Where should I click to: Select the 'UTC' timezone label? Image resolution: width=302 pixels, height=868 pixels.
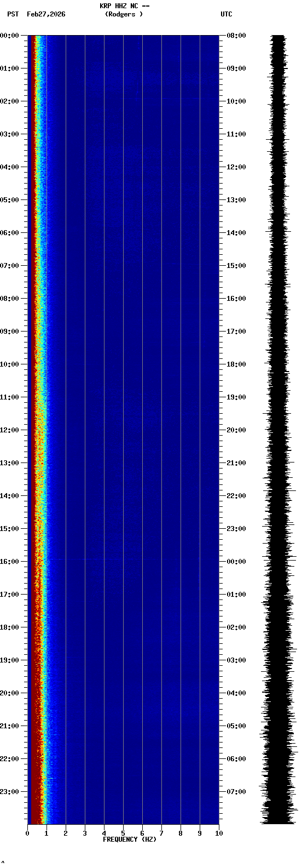[226, 14]
